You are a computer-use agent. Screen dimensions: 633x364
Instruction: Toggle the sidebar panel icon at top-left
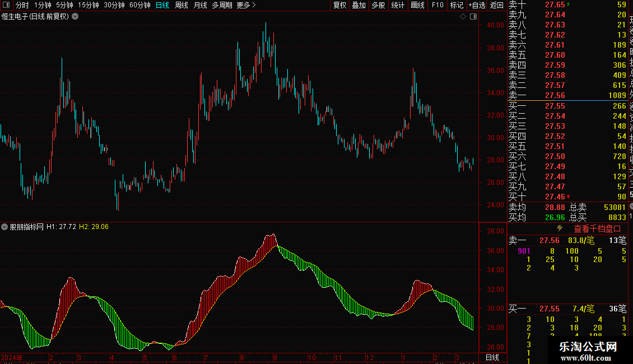click(6, 5)
